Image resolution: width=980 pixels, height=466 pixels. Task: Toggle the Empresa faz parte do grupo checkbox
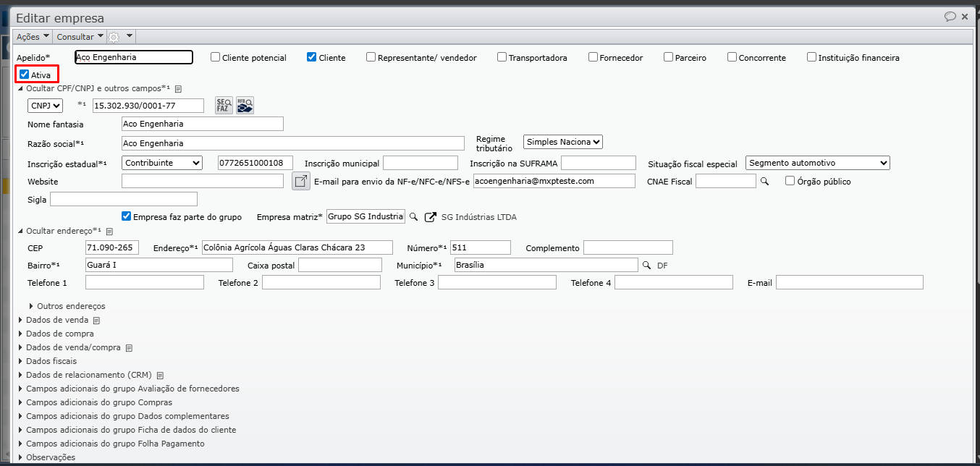(x=127, y=216)
